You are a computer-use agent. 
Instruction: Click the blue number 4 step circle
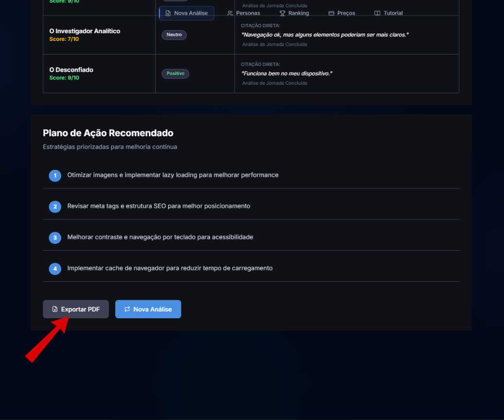[x=55, y=269]
